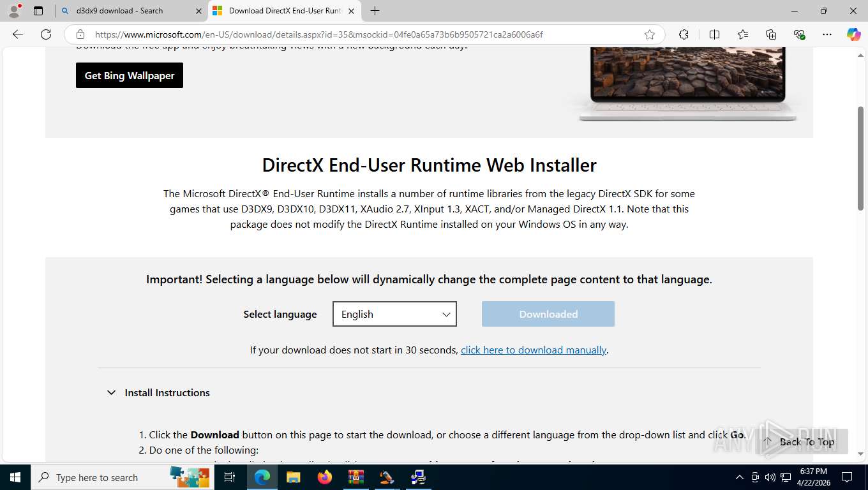The width and height of the screenshot is (868, 490).
Task: Close the d3dx9 download Search tab
Action: tap(198, 11)
